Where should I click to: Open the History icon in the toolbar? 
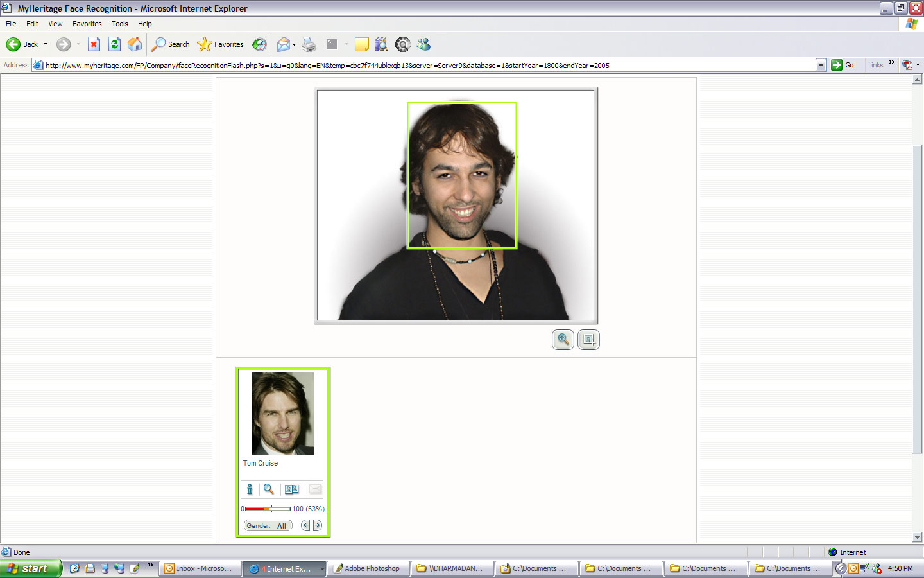coord(259,44)
